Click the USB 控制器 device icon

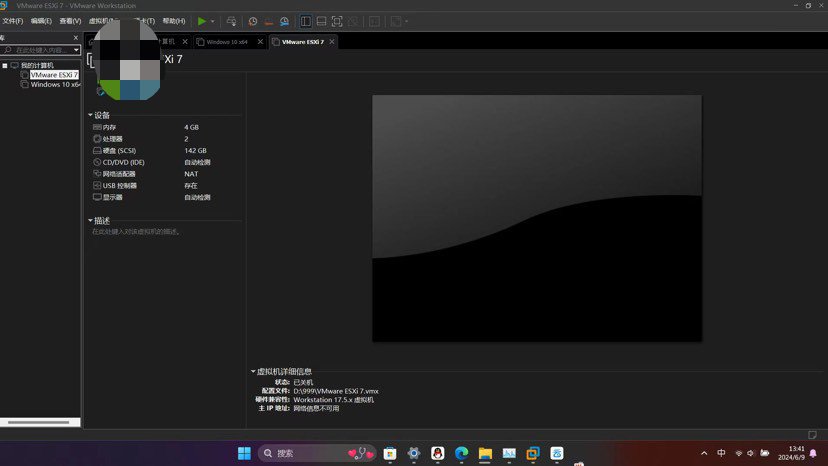[x=97, y=185]
